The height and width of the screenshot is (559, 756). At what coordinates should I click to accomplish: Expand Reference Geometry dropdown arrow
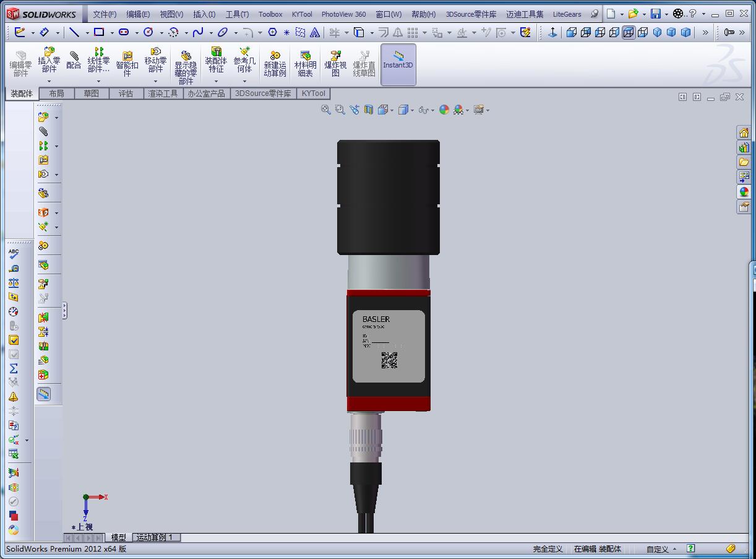click(244, 81)
